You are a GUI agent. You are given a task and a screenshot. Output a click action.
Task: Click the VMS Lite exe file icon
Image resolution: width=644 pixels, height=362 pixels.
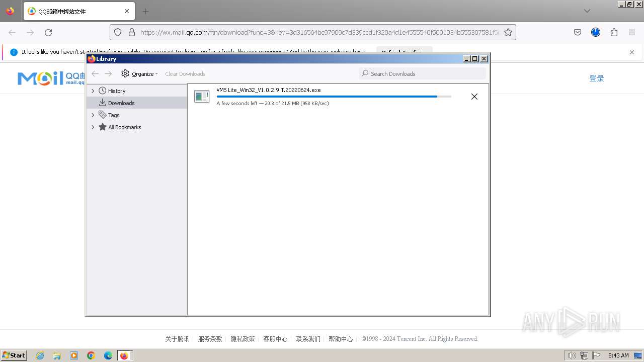pyautogui.click(x=202, y=97)
